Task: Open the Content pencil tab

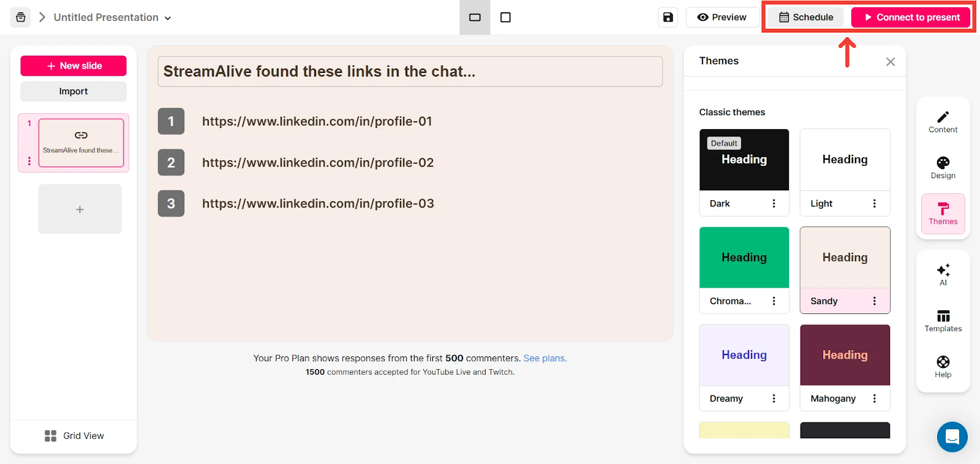Action: [943, 122]
